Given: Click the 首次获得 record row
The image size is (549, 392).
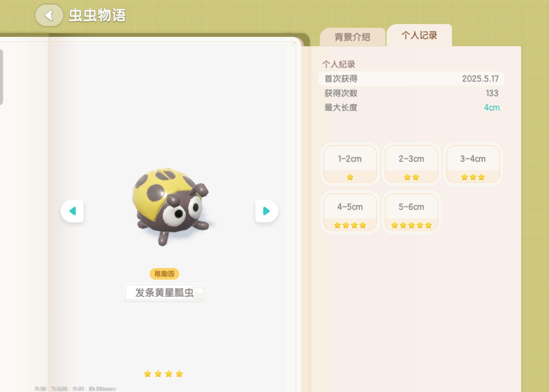Looking at the screenshot, I should tap(411, 78).
